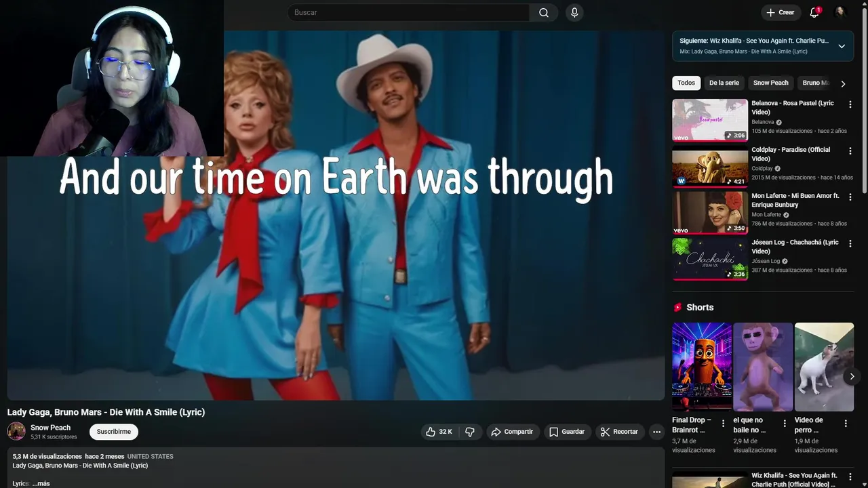Click the Guardar save button
This screenshot has width=868, height=488.
[x=567, y=432]
